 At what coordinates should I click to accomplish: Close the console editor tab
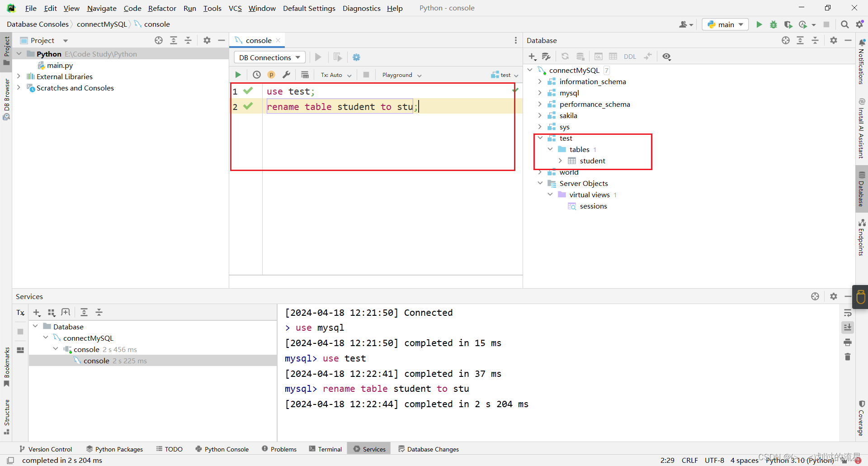click(x=278, y=40)
